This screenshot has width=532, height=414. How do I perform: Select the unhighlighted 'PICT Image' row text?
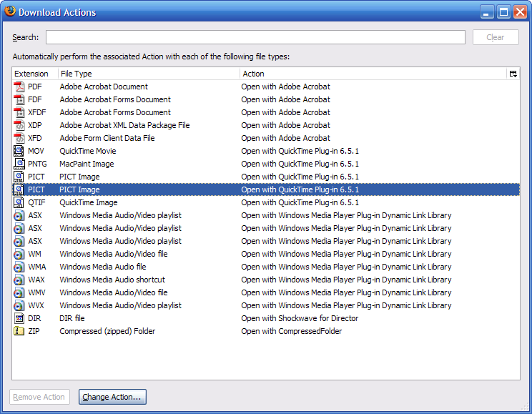[80, 177]
